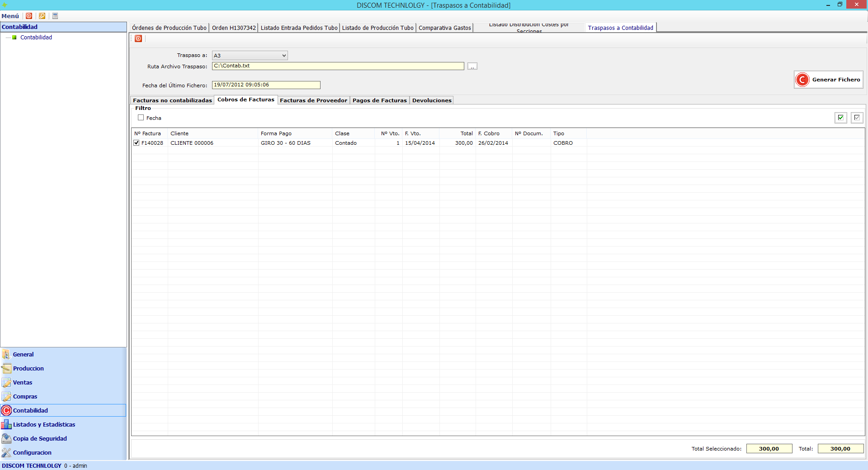Open the calculator icon in the top toolbar

point(55,16)
